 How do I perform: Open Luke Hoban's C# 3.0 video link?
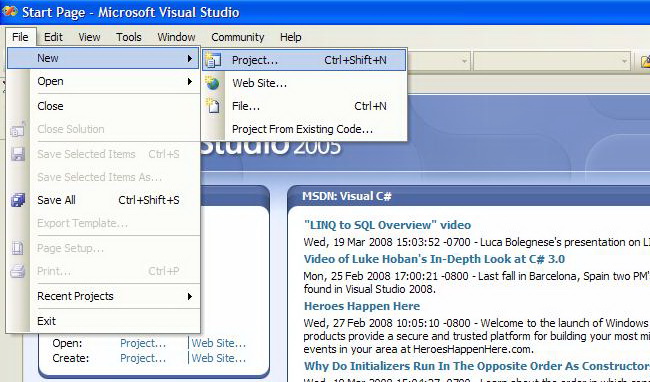pyautogui.click(x=434, y=259)
